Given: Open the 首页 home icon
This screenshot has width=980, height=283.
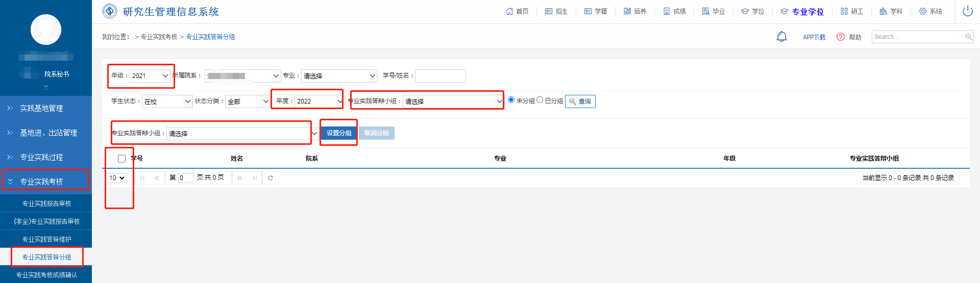Looking at the screenshot, I should tap(509, 11).
